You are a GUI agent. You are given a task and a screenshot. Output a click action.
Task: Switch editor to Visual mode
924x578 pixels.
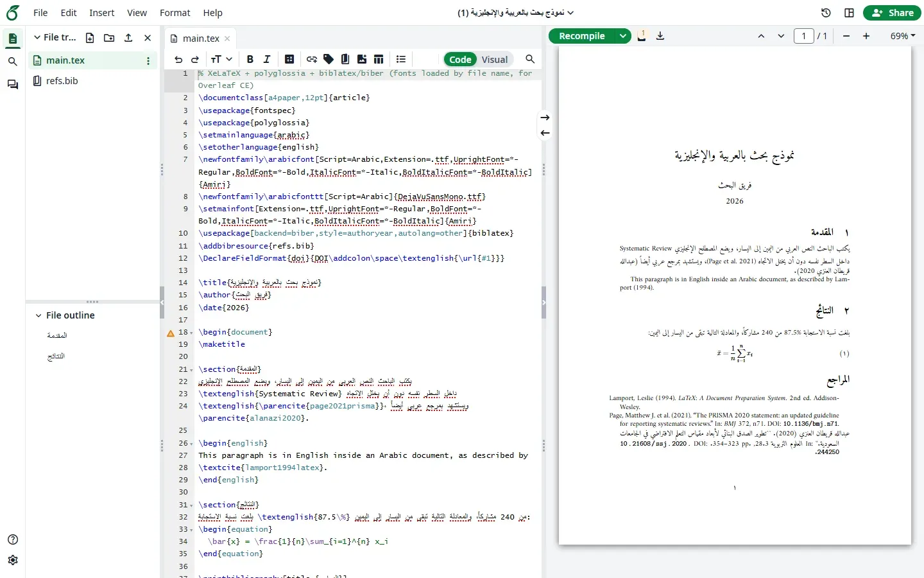click(x=495, y=59)
